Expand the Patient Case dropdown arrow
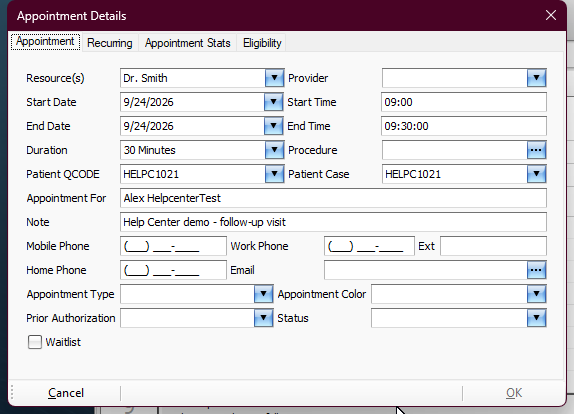The height and width of the screenshot is (414, 574). click(536, 174)
